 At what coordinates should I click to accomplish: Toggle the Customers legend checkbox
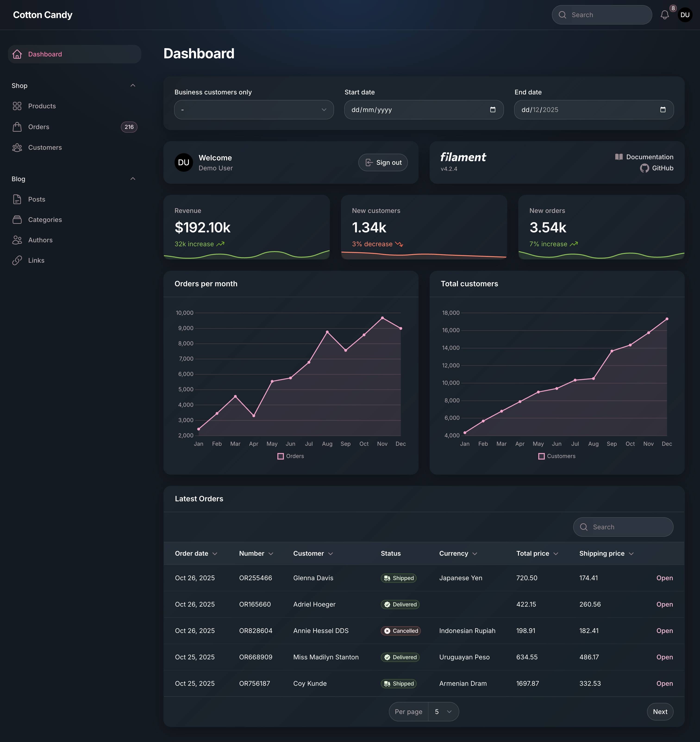[x=541, y=456]
